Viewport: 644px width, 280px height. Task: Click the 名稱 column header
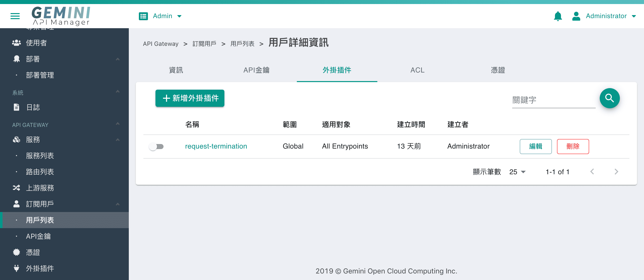(192, 124)
